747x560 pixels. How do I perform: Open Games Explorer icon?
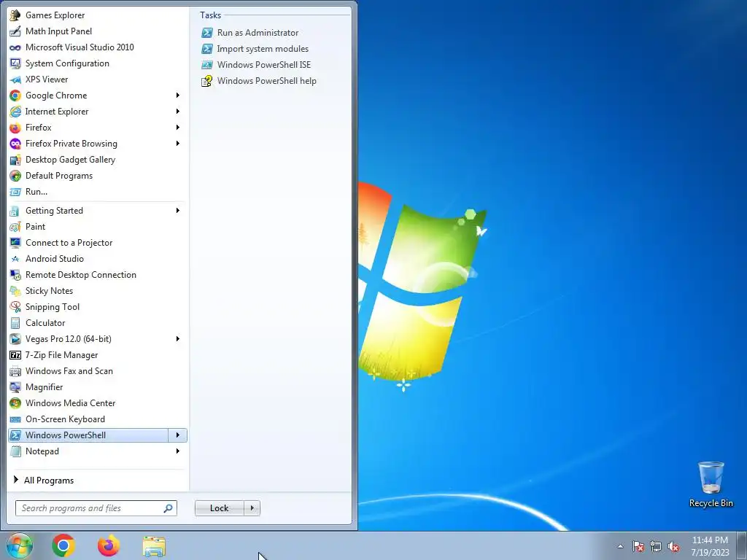[x=15, y=15]
